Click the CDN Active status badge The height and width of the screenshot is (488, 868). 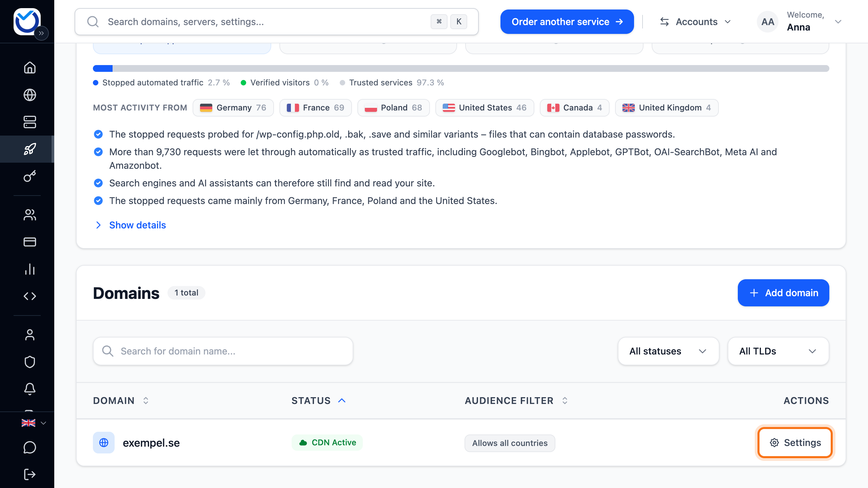(327, 443)
